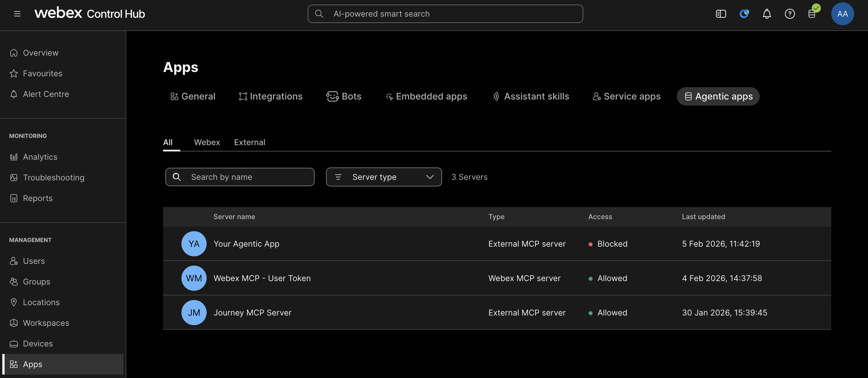Open Journey MCP Server details
Screen dimensions: 868x378
tap(253, 312)
